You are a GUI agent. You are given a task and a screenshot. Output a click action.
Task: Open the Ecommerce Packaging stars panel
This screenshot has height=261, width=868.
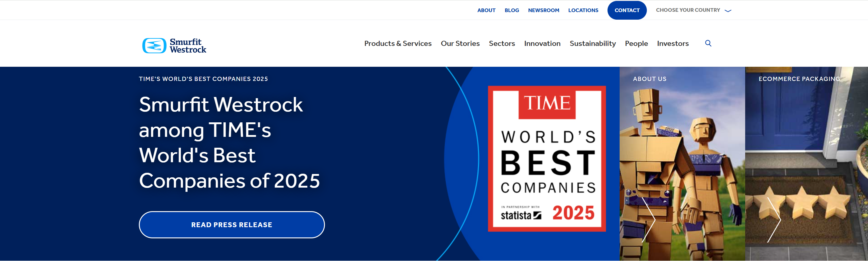coord(806,163)
